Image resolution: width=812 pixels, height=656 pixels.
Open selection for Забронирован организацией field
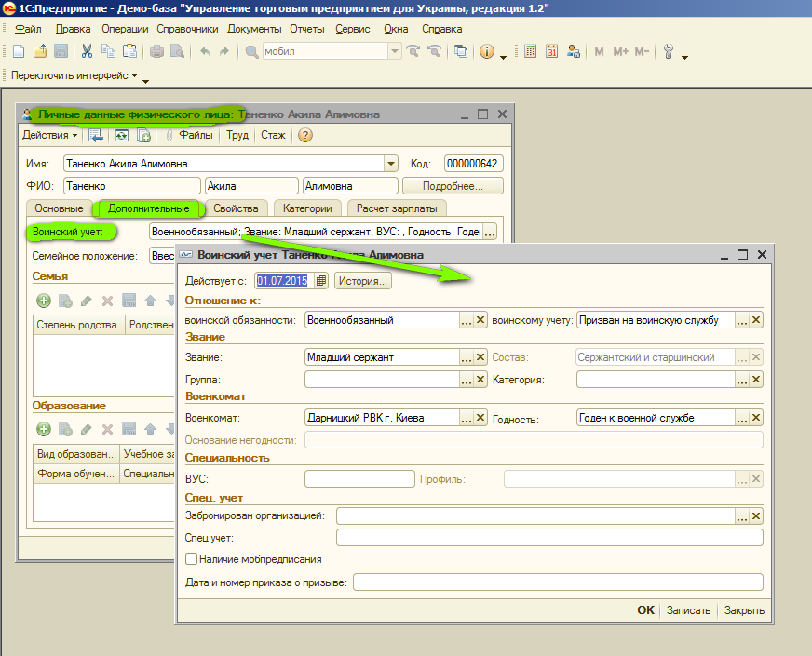tap(742, 515)
